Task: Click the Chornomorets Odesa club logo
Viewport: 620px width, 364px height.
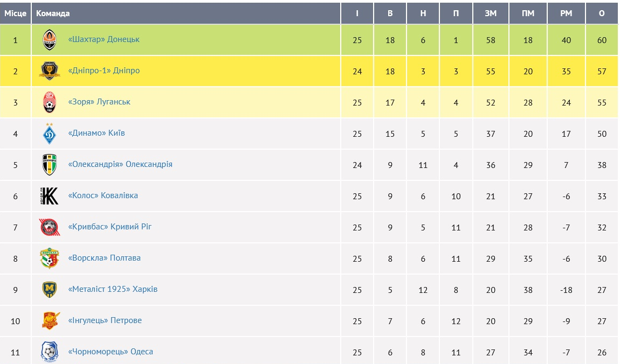Action: tap(50, 352)
